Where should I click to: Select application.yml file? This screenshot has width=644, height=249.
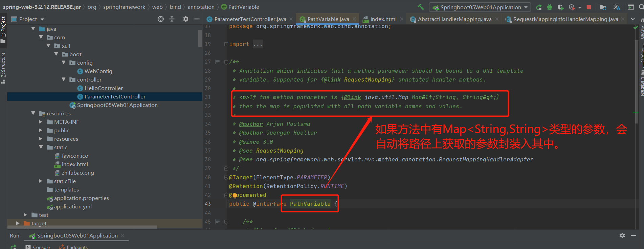click(x=73, y=206)
